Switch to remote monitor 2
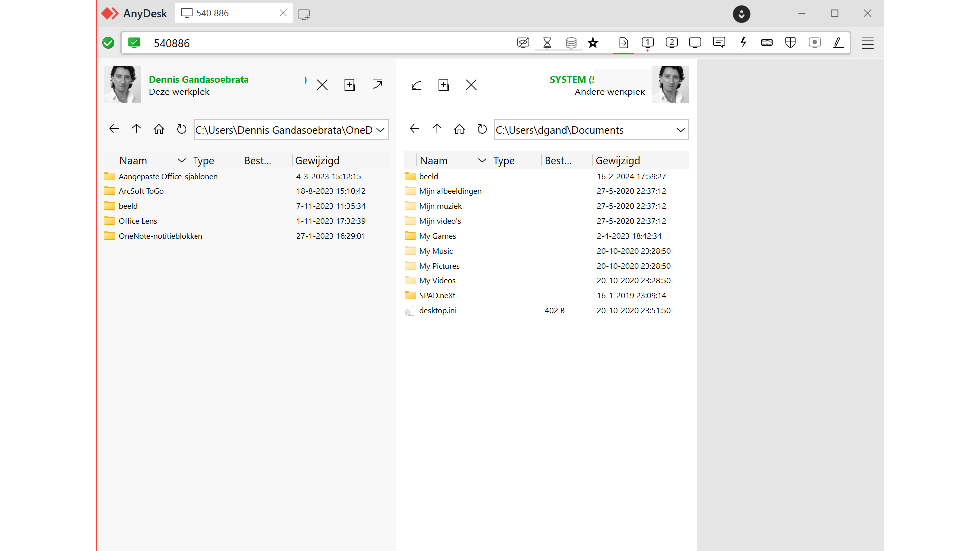980x551 pixels. [x=671, y=43]
